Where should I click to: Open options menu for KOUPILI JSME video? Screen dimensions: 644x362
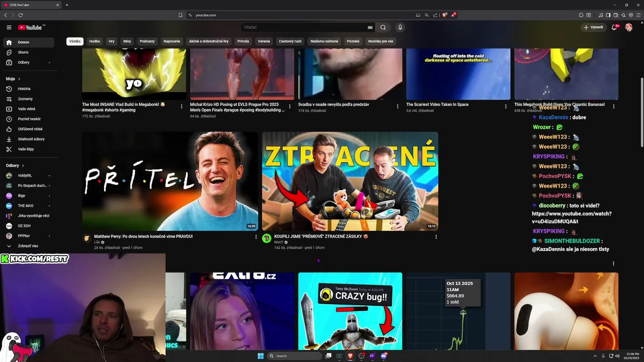tap(436, 237)
